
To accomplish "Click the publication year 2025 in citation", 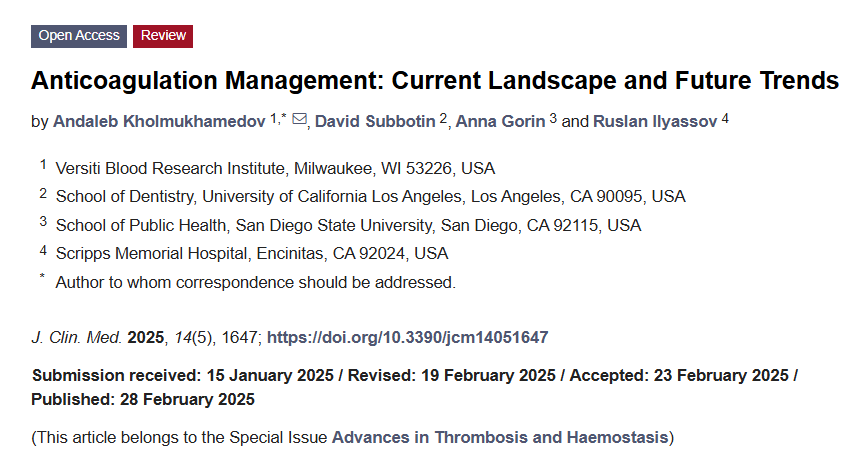I will [x=145, y=337].
